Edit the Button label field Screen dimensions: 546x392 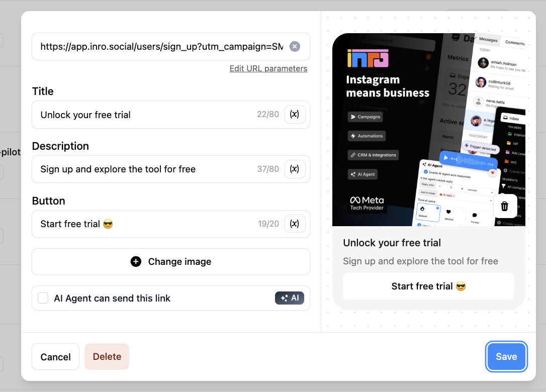point(171,224)
